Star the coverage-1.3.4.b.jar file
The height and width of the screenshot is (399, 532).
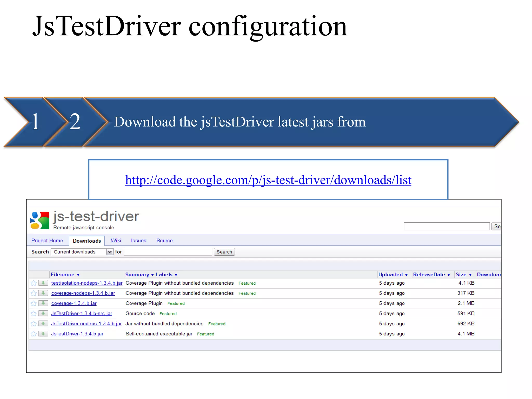pos(34,303)
